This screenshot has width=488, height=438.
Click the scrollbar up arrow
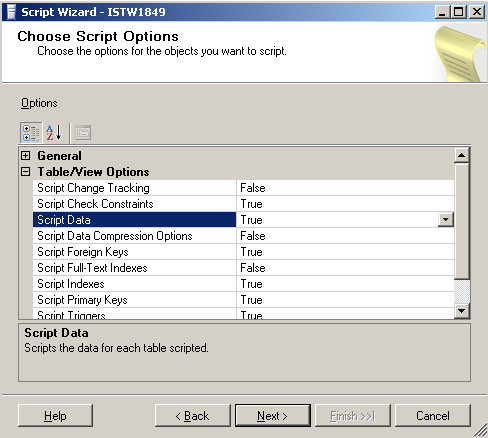tap(462, 155)
